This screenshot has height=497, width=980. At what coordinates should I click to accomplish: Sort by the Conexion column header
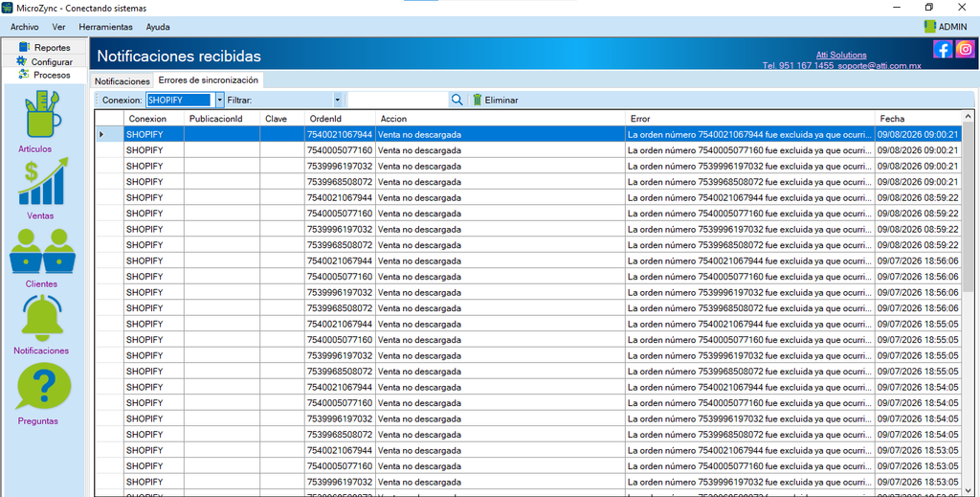tap(154, 118)
